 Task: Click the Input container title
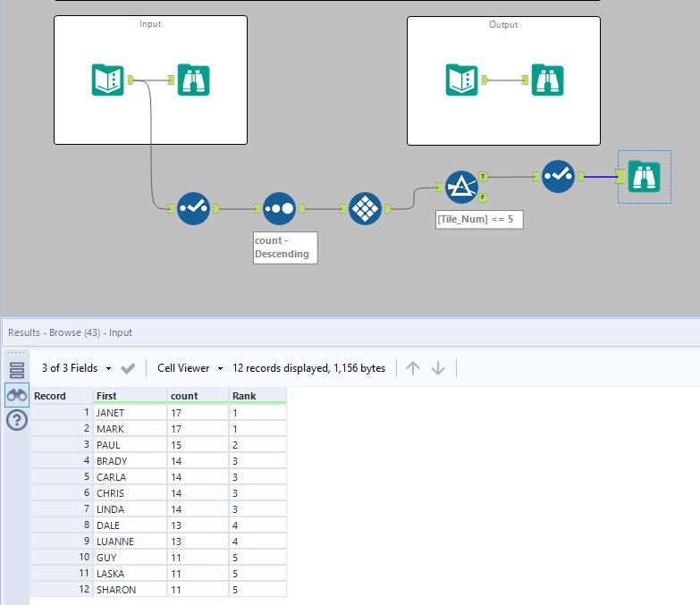[x=150, y=23]
